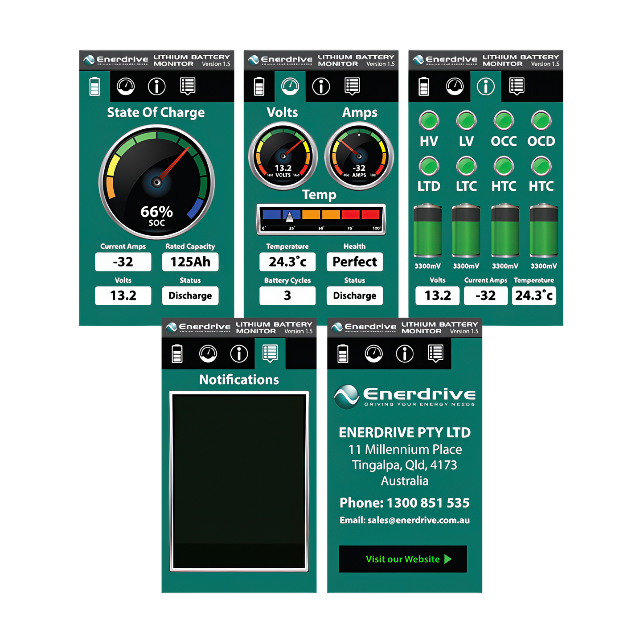The width and height of the screenshot is (644, 644).
Task: Tap gauge icon in Enerdrive contact screen
Action: click(x=374, y=353)
